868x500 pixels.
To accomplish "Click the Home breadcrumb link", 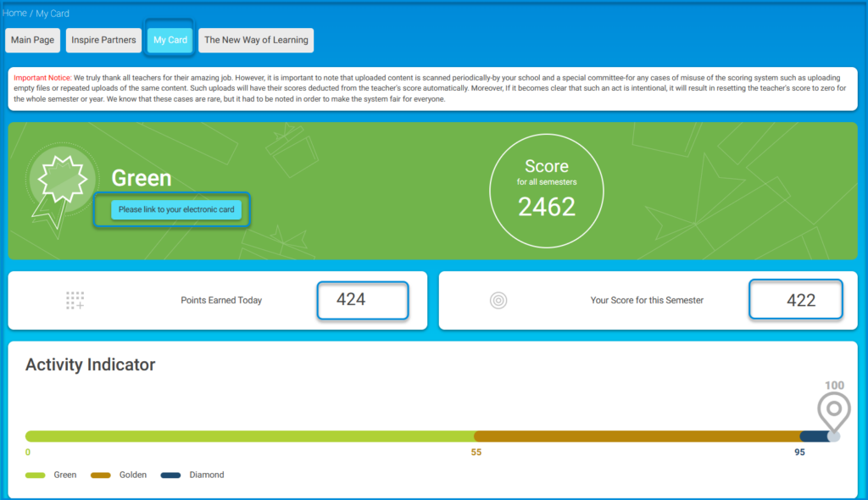I will pyautogui.click(x=14, y=13).
